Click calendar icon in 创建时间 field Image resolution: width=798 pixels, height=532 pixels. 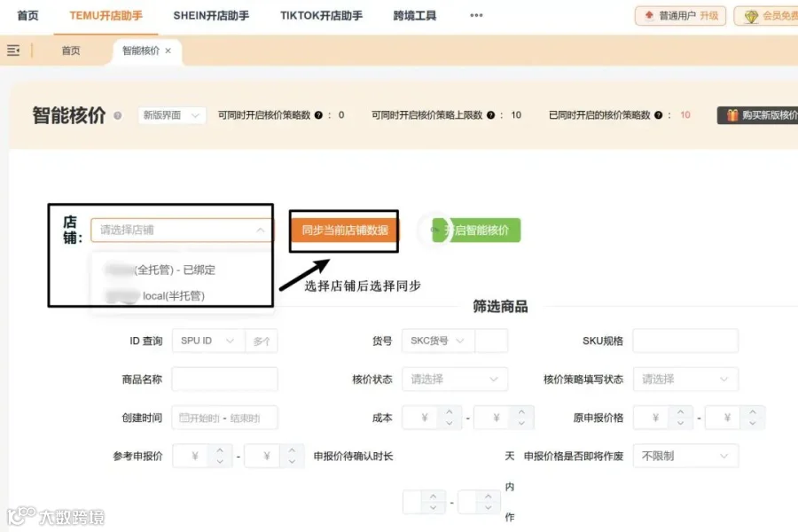184,418
